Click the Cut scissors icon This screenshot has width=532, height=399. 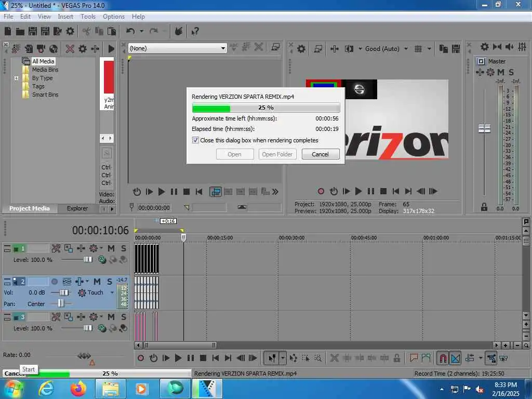click(87, 32)
